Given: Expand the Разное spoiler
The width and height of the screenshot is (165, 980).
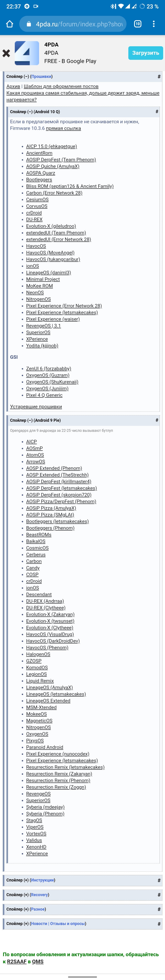Looking at the screenshot, I should 26,909.
